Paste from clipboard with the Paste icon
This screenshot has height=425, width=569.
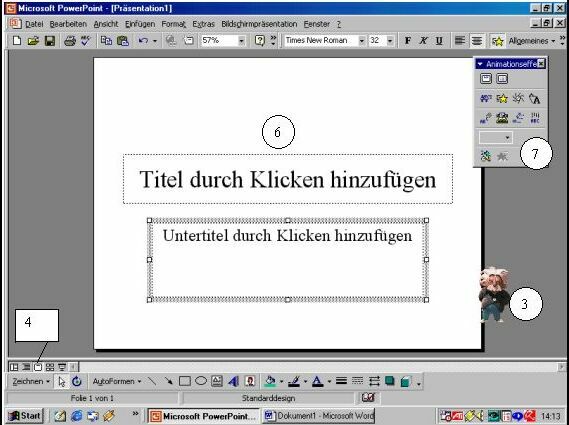coord(123,41)
